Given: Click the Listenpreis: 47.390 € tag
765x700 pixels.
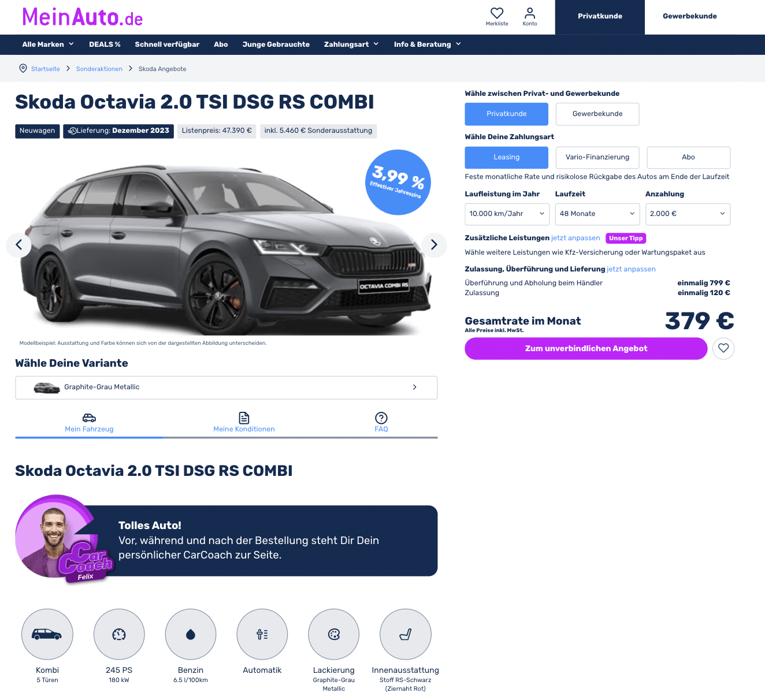Looking at the screenshot, I should click(217, 131).
